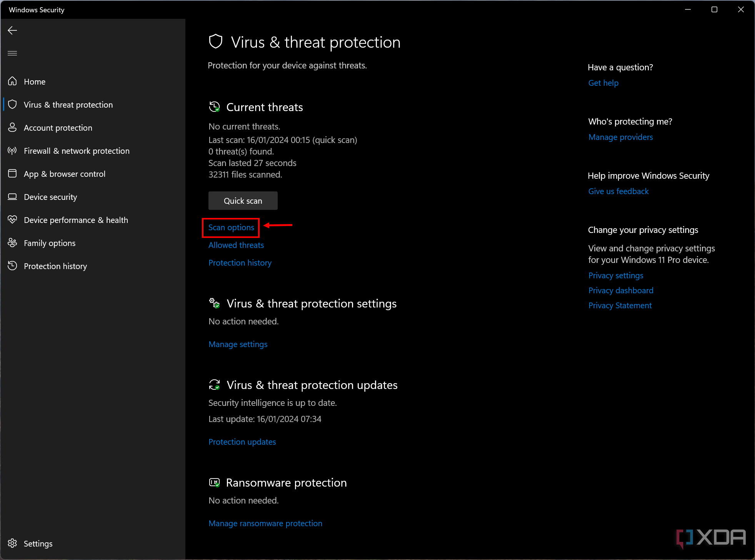Click the hamburger menu toggle

coord(12,53)
